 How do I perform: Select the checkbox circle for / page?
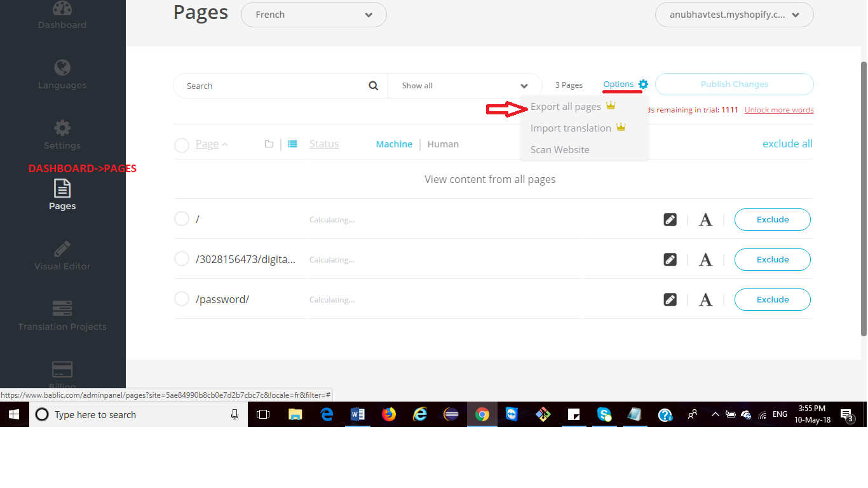182,219
